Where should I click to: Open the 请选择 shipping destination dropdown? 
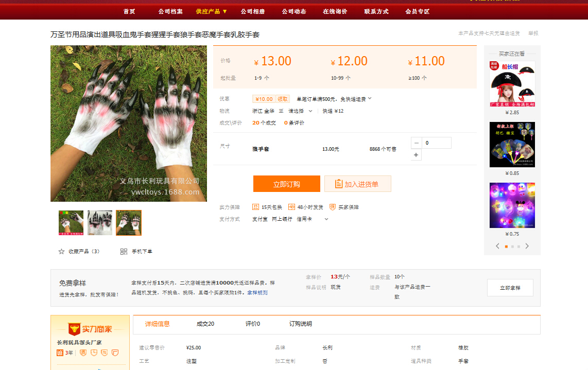coord(300,111)
